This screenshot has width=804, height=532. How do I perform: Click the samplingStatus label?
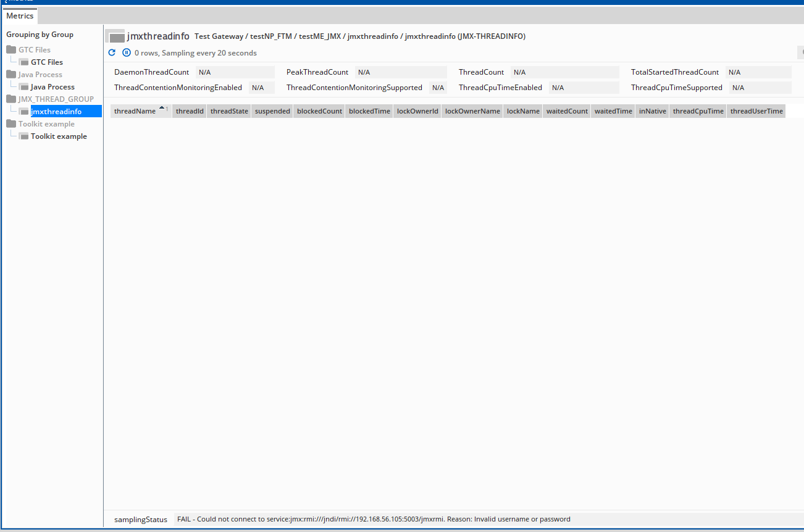tap(141, 520)
